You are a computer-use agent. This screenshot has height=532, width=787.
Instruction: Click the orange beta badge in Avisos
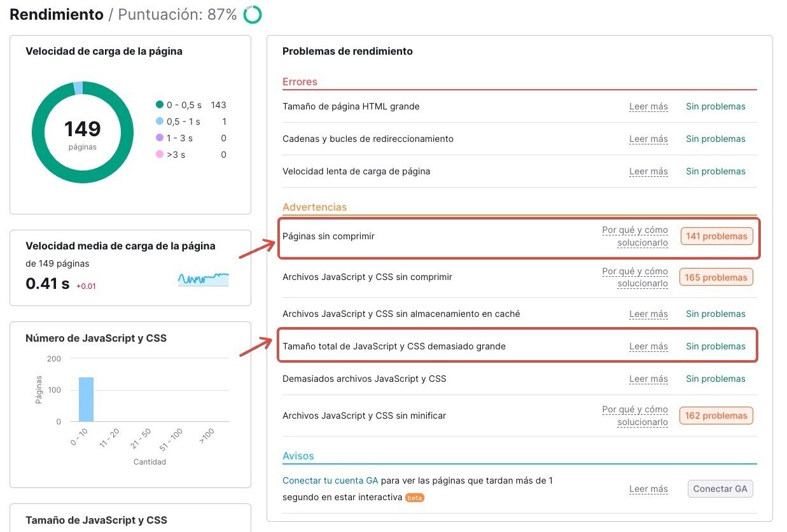click(x=415, y=498)
